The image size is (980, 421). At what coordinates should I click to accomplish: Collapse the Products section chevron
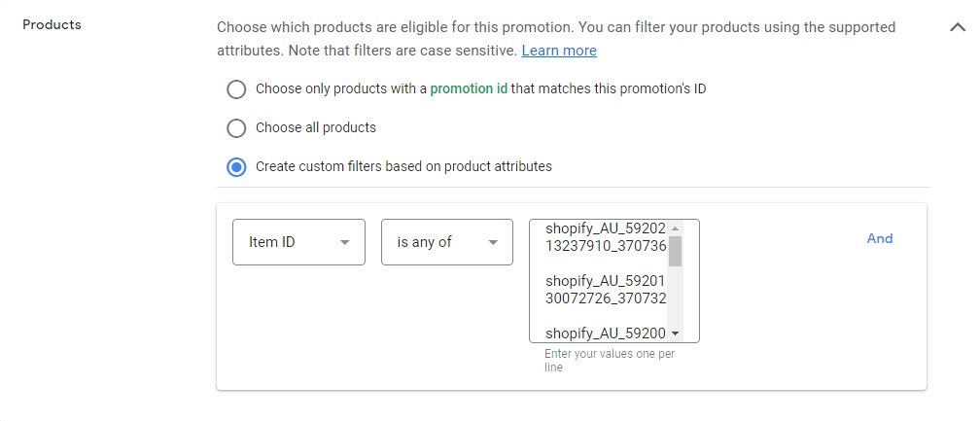pyautogui.click(x=957, y=27)
